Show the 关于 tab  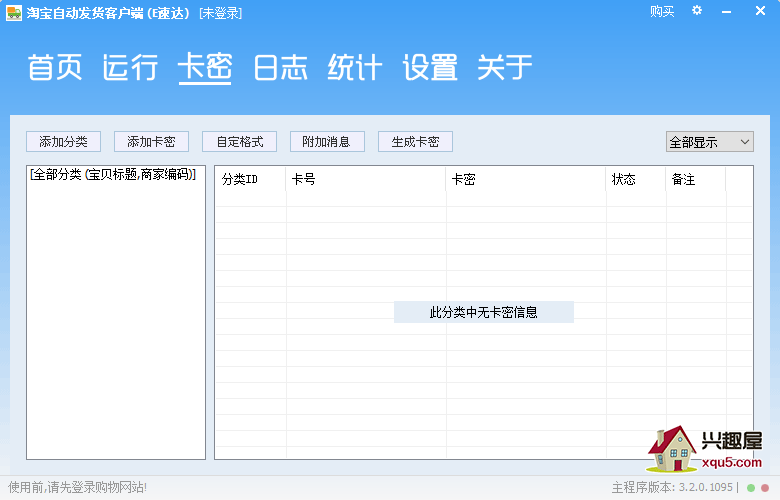click(x=505, y=67)
